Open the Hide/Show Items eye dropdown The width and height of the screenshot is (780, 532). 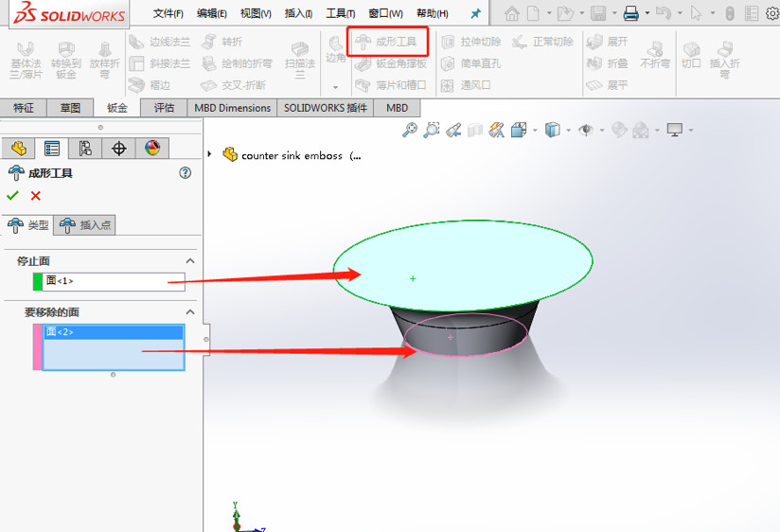coord(589,131)
